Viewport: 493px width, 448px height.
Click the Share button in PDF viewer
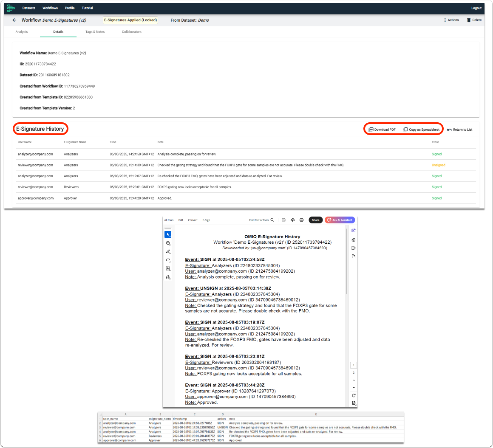(316, 220)
